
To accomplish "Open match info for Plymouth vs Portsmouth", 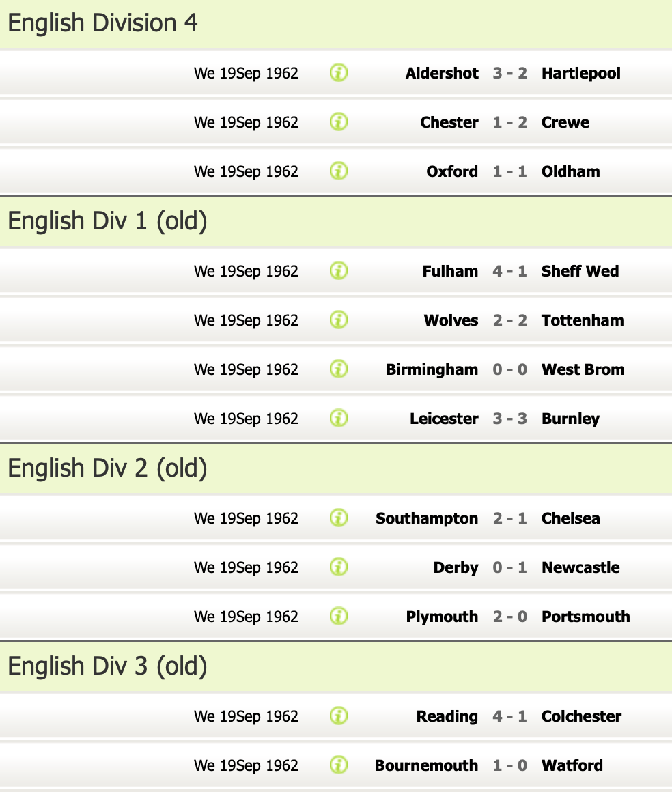I will [339, 616].
